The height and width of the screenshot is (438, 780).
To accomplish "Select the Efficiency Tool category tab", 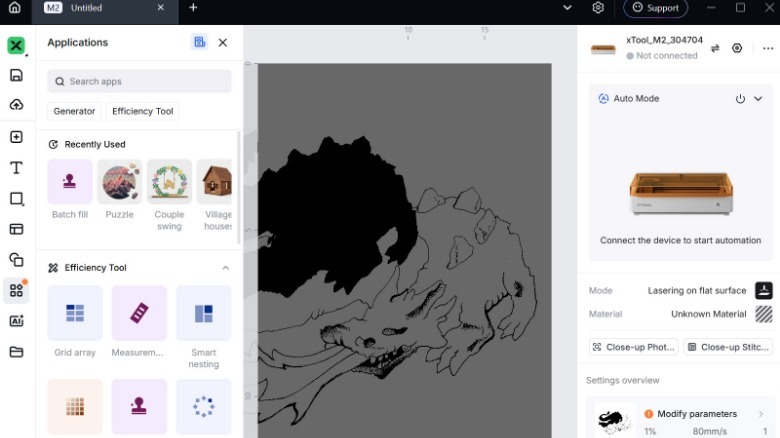I will [143, 111].
